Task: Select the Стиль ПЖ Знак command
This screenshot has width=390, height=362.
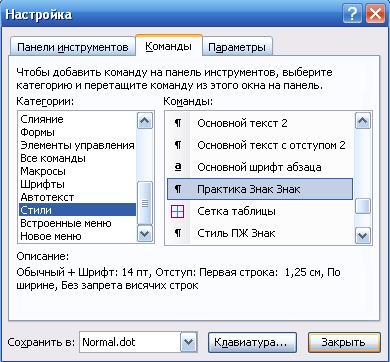Action: (x=260, y=233)
